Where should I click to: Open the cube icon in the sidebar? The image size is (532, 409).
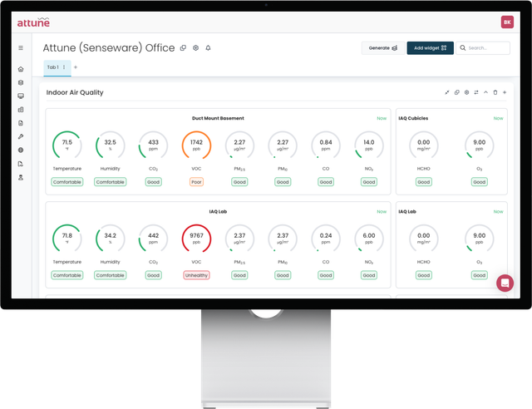point(21,82)
